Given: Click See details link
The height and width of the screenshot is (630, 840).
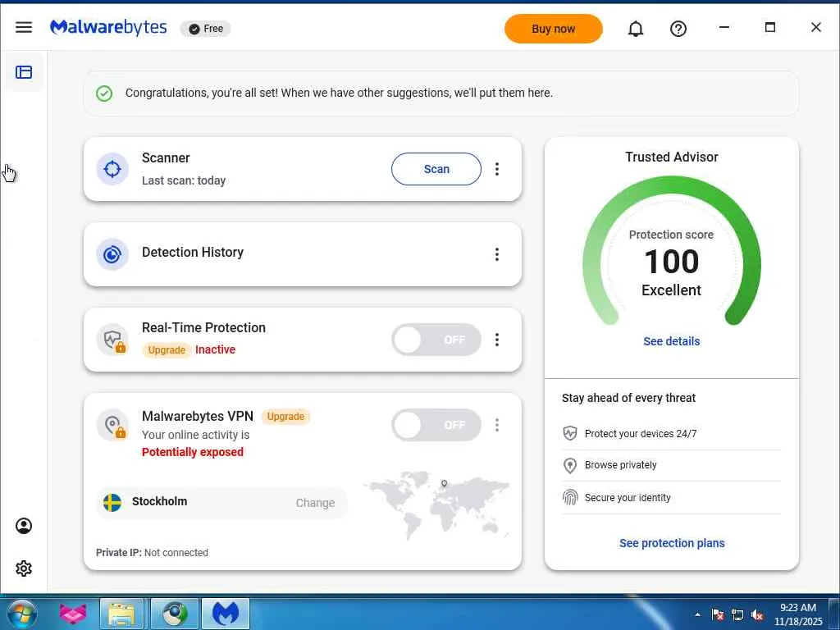Looking at the screenshot, I should pos(671,341).
